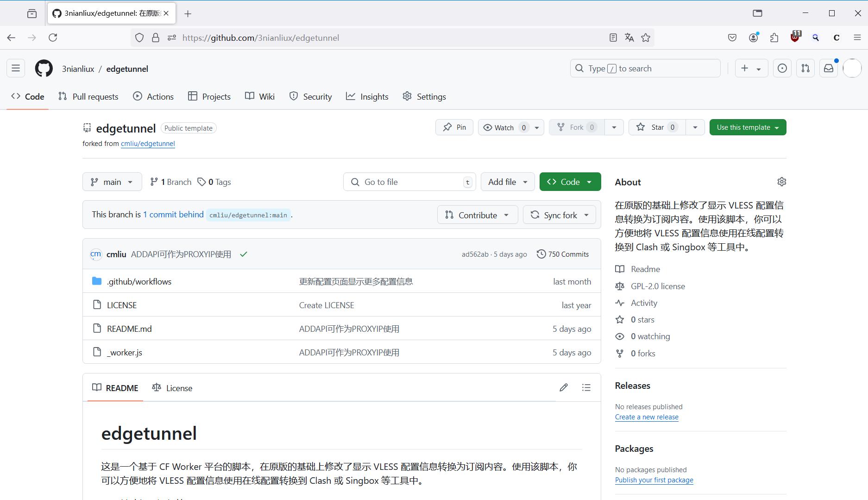Click the About section settings gear

click(x=782, y=182)
